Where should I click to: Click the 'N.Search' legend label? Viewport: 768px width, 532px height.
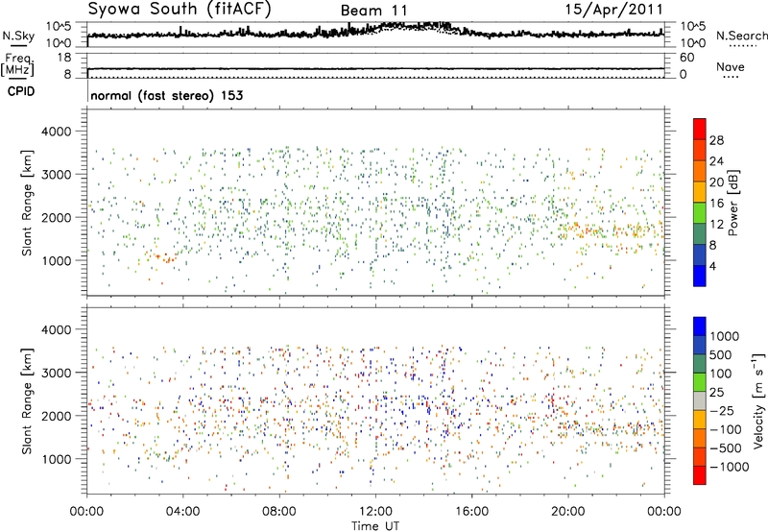[742, 36]
